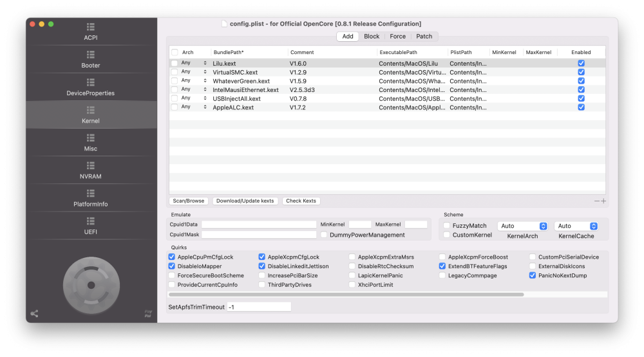Enable the CustomKernel checkbox
The width and height of the screenshot is (644, 357).
(x=446, y=235)
